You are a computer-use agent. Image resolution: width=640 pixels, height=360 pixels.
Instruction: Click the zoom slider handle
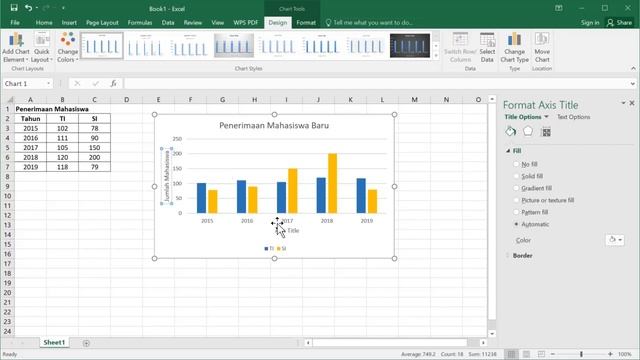click(581, 354)
